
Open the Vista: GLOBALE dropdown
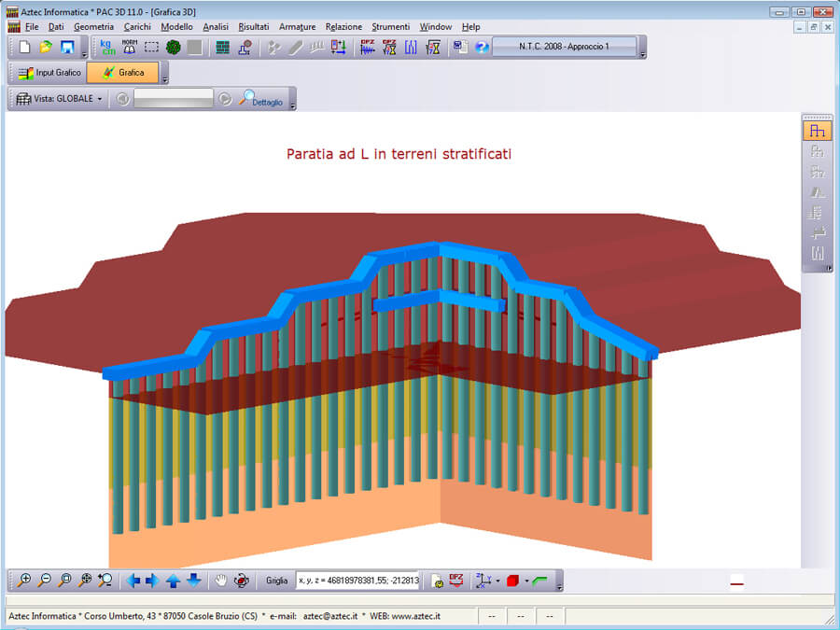60,99
